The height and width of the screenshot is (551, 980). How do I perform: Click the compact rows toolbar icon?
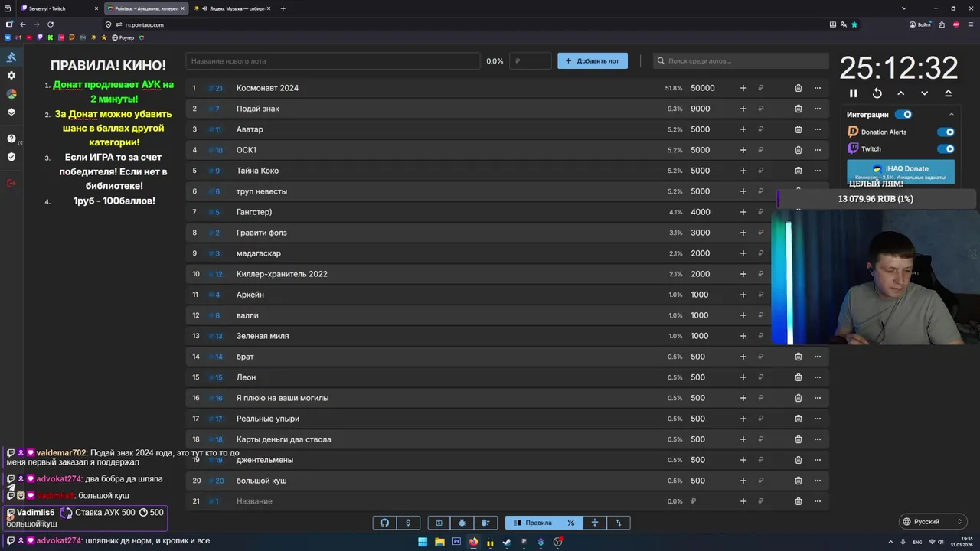click(595, 523)
